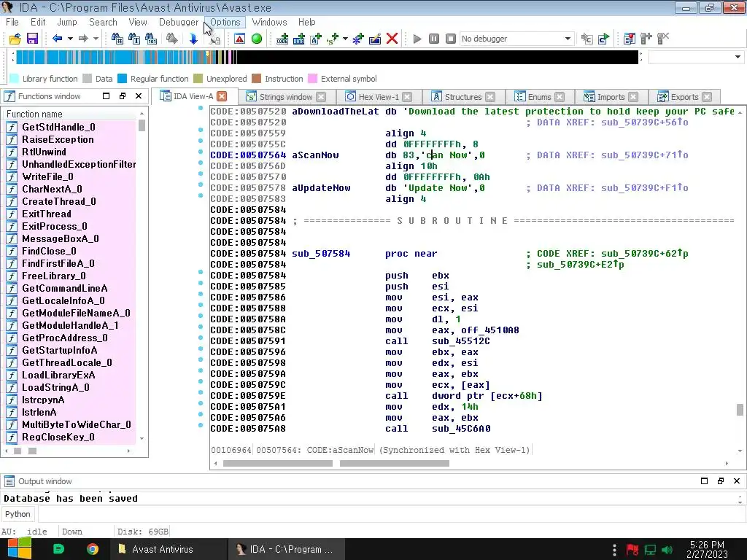
Task: Click the Jump back arrow icon
Action: tap(57, 39)
